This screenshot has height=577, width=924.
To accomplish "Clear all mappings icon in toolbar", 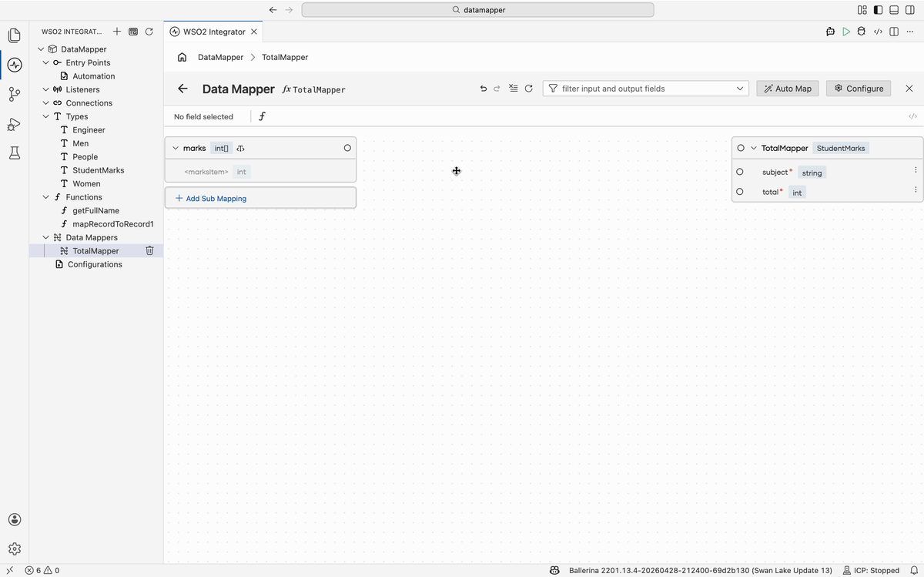I will [x=514, y=89].
